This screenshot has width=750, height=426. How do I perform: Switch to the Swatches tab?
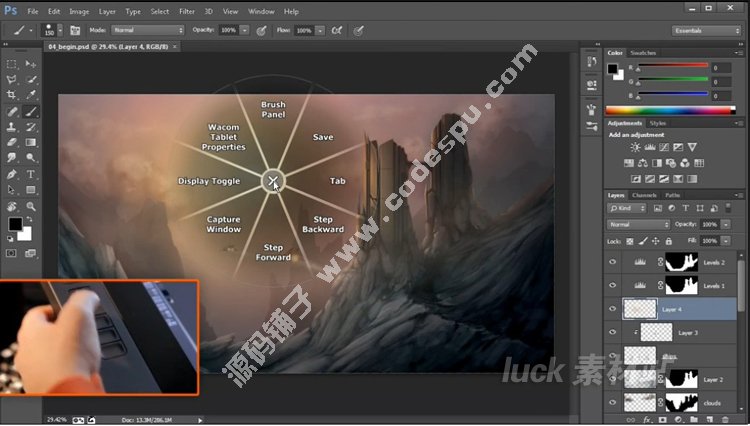pos(643,53)
